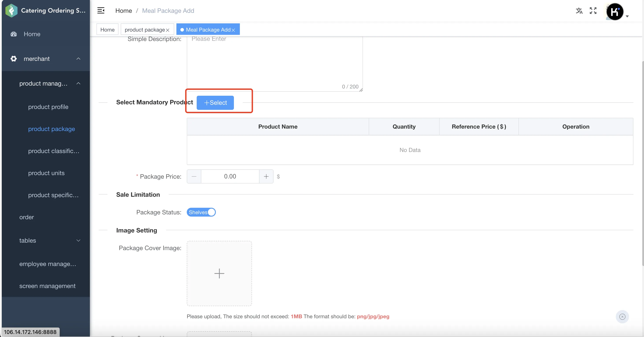The width and height of the screenshot is (644, 337).
Task: Click the No Data table placeholder
Action: [x=410, y=150]
